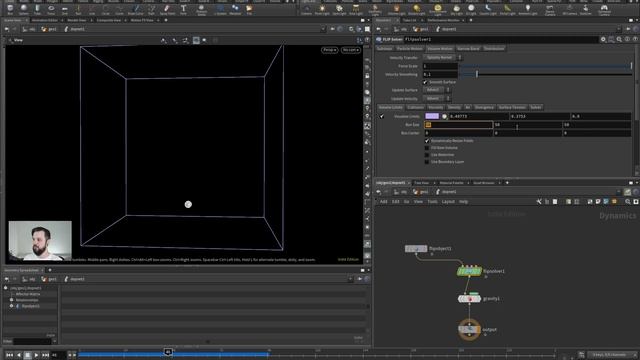
Task: Select the flipsolver1 node
Action: pos(469,271)
